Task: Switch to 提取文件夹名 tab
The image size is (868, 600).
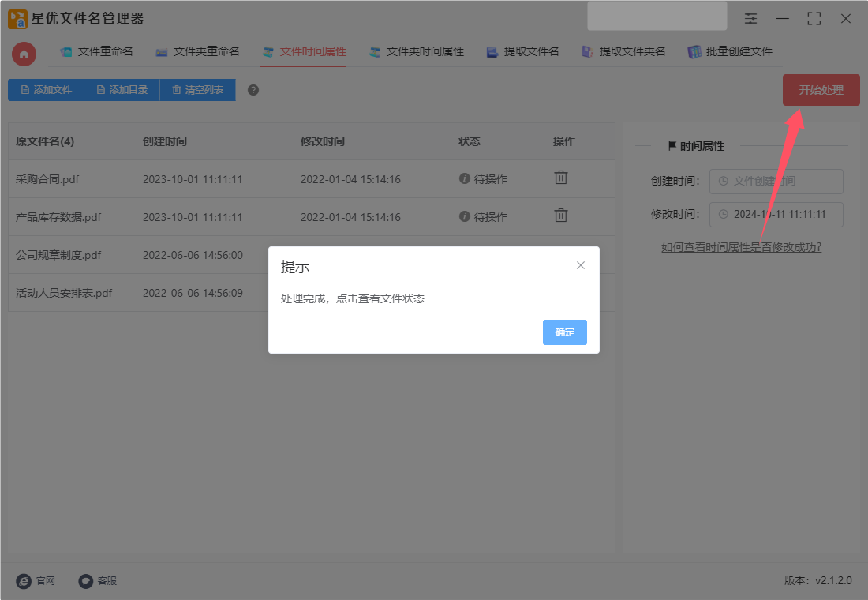Action: pyautogui.click(x=623, y=51)
